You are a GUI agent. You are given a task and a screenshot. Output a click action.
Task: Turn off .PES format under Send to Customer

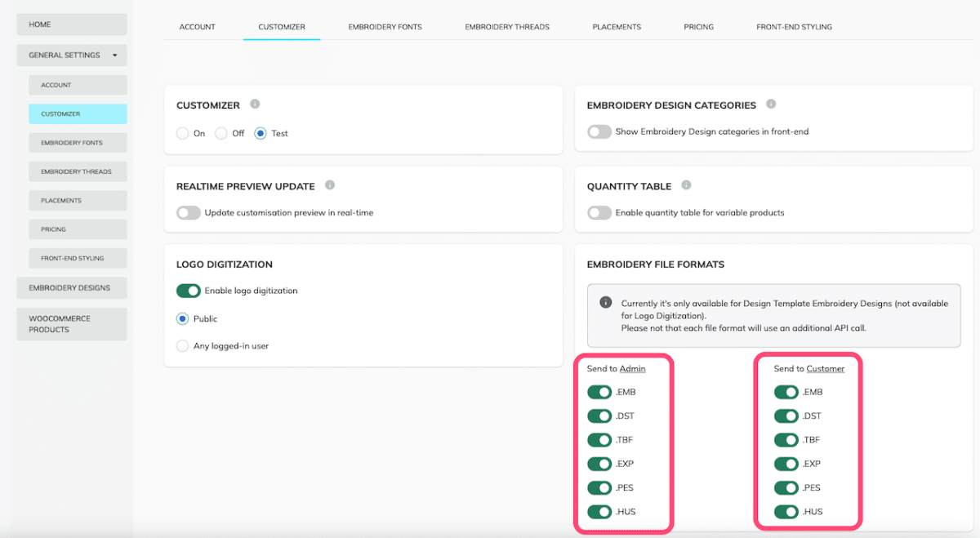coord(786,487)
